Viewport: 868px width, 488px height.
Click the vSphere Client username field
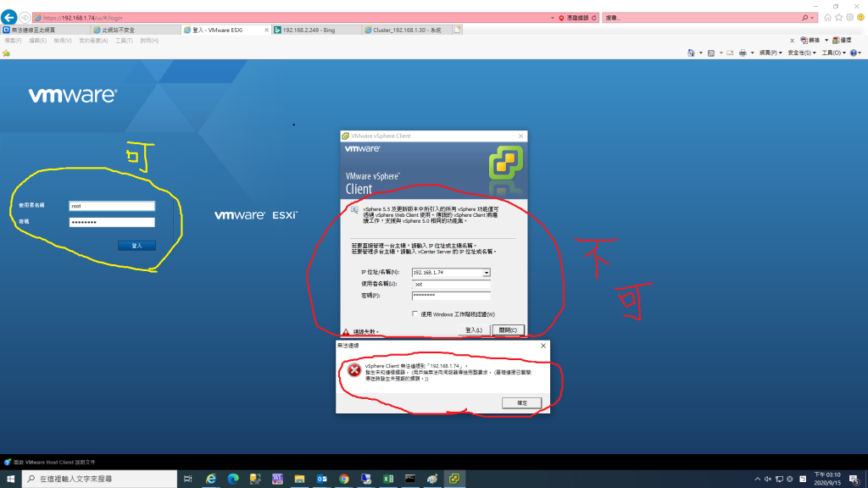pos(451,284)
